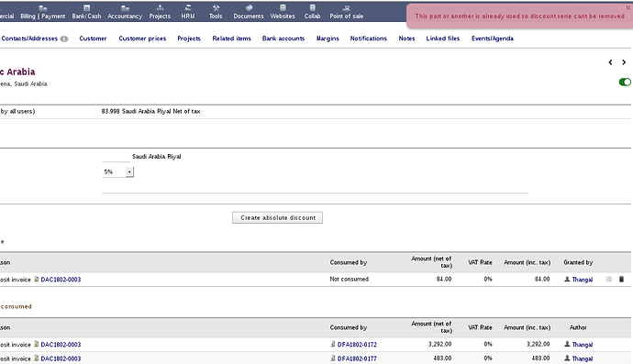
Task: Close the red error notification
Action: [x=627, y=7]
